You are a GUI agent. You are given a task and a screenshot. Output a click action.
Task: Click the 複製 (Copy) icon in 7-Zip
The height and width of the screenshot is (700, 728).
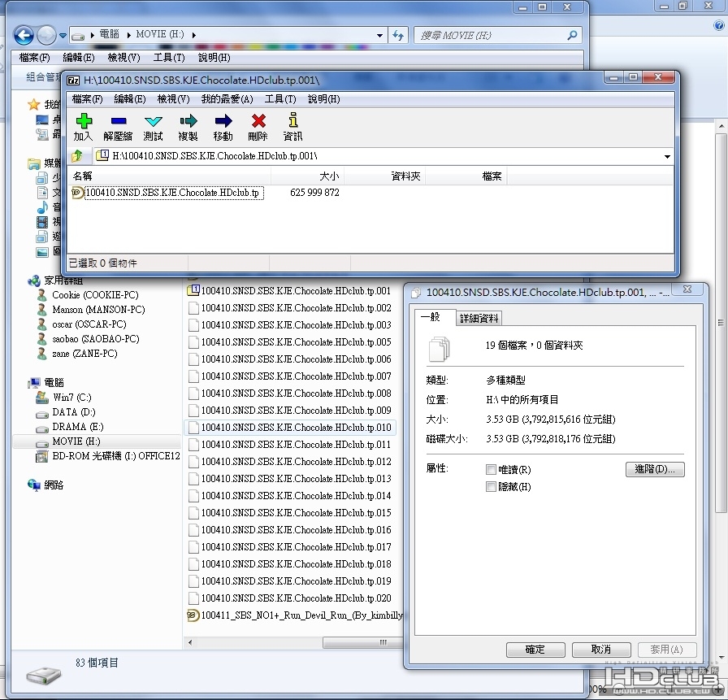point(188,121)
